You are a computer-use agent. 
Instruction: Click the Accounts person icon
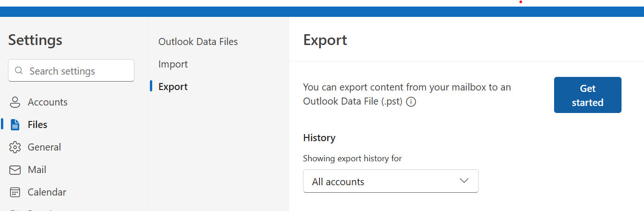pyautogui.click(x=15, y=102)
